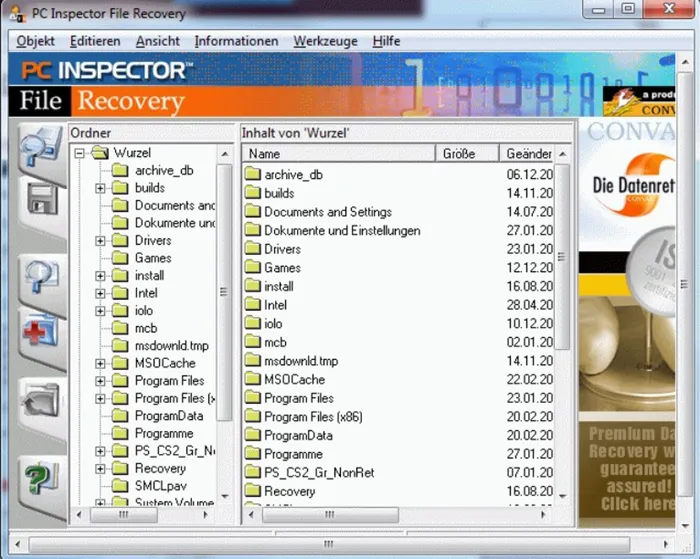The height and width of the screenshot is (559, 700).
Task: Expand the Program Files tree node
Action: [100, 381]
